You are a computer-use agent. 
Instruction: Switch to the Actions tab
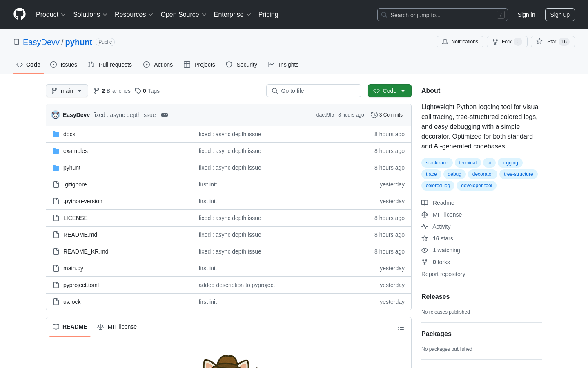tap(158, 65)
